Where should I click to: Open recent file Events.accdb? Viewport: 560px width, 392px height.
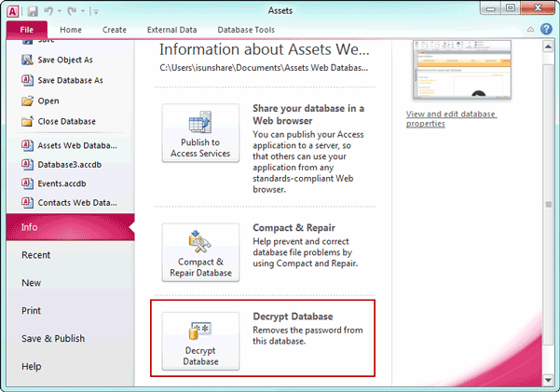pyautogui.click(x=61, y=183)
